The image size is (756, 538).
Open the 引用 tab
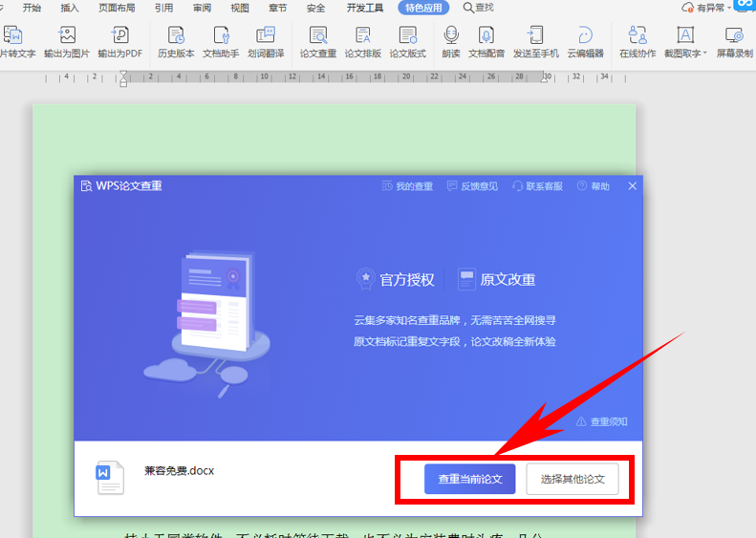[164, 8]
